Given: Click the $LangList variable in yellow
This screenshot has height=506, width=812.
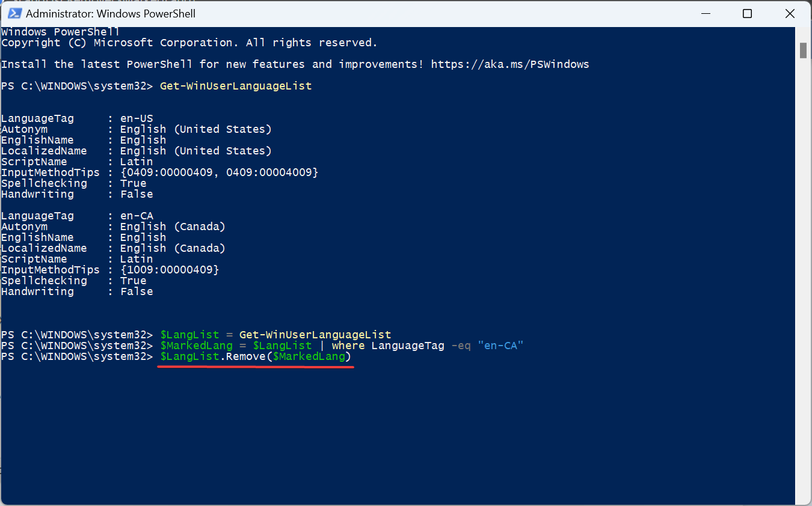Looking at the screenshot, I should pyautogui.click(x=190, y=334).
